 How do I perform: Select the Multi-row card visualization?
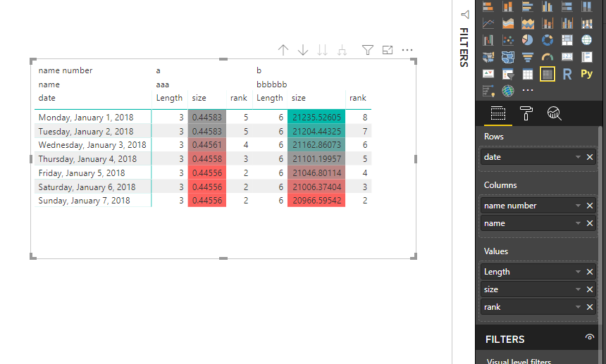[587, 57]
